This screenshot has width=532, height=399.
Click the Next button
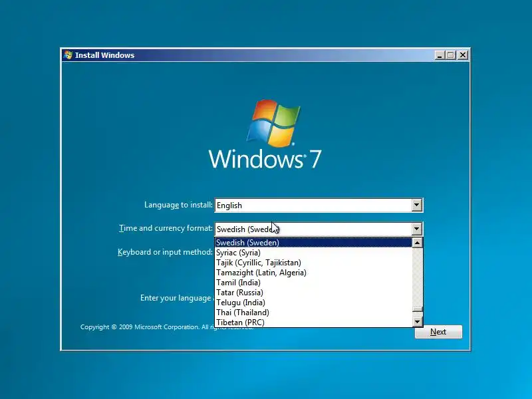(438, 332)
